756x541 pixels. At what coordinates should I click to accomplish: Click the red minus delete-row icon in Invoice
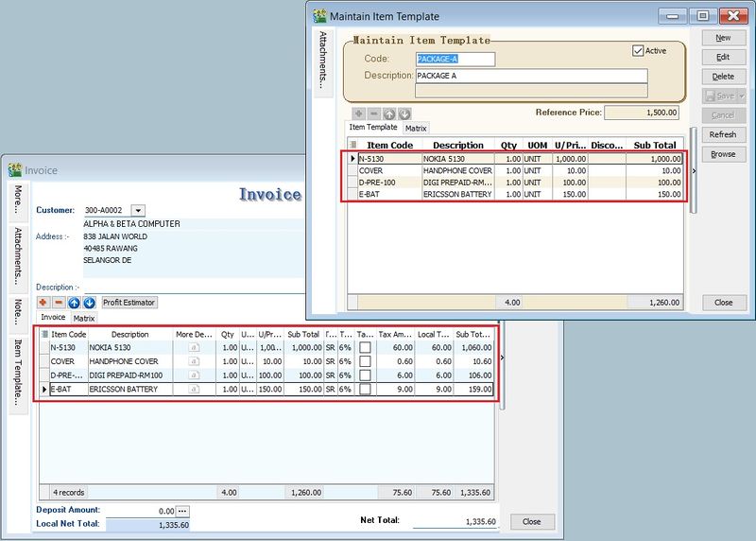[x=59, y=303]
